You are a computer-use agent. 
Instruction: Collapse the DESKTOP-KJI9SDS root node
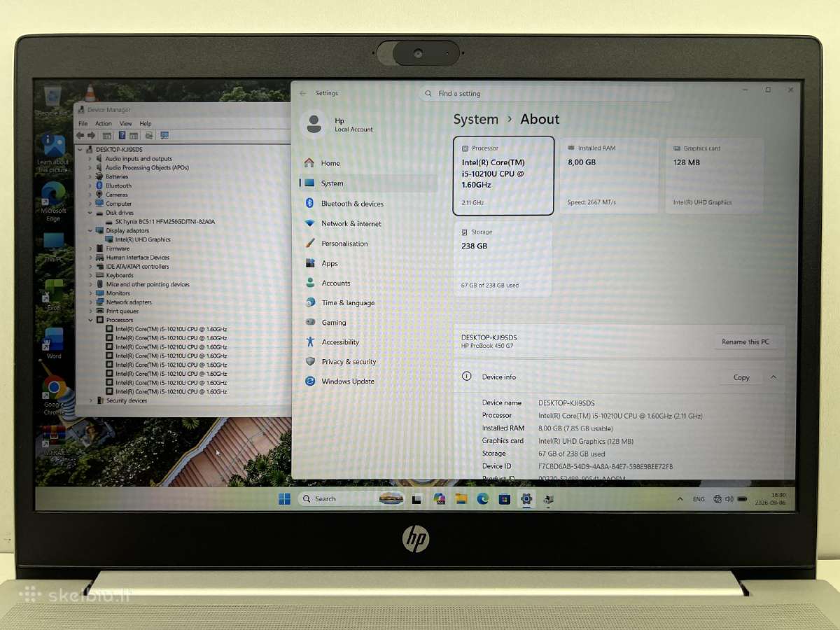point(80,150)
